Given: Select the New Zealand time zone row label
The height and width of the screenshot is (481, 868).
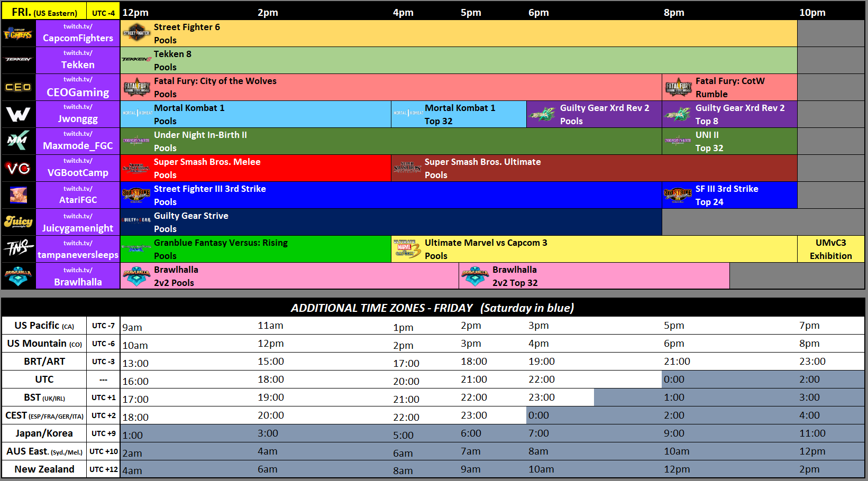Looking at the screenshot, I should point(44,469).
